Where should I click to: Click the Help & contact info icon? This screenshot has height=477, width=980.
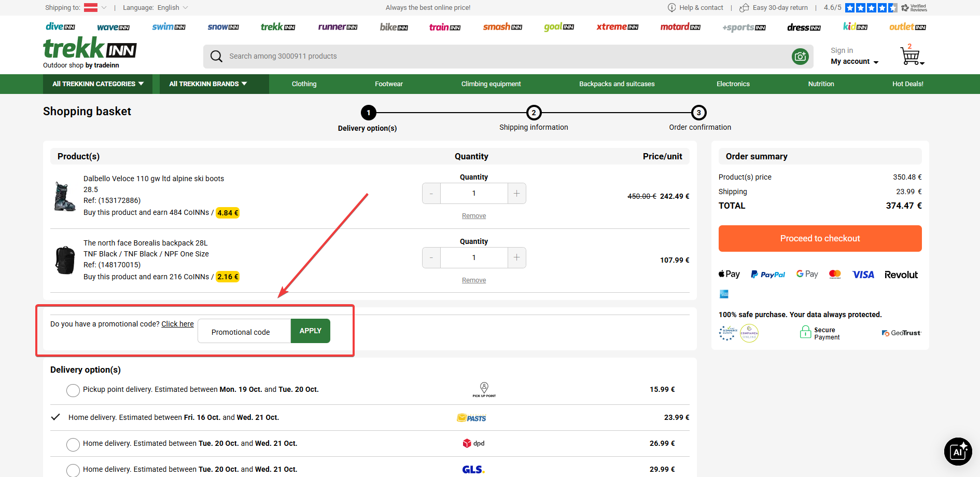(x=671, y=7)
